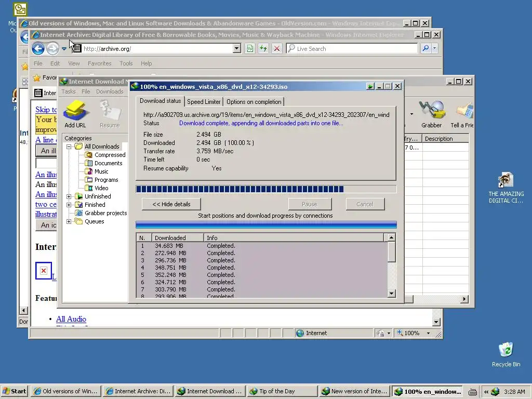Click the tray-minimize icon in download title bar
The image size is (532, 399).
click(x=370, y=87)
